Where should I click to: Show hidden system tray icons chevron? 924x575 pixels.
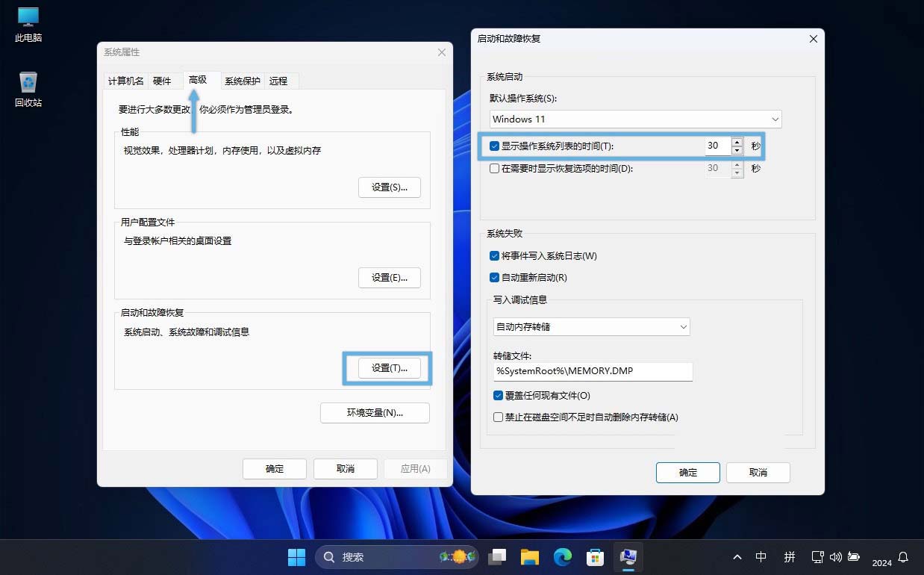pyautogui.click(x=737, y=557)
